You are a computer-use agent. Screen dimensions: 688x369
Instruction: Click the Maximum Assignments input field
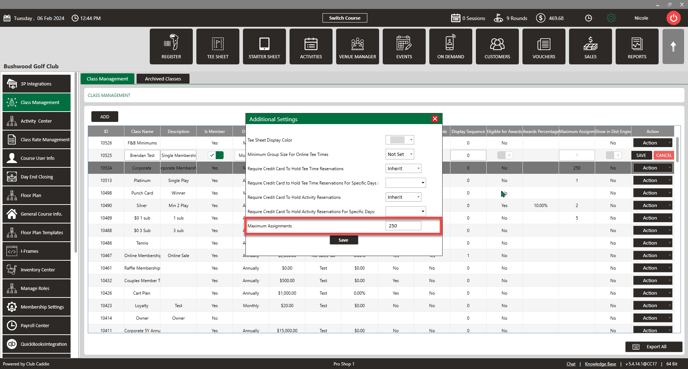click(x=403, y=226)
